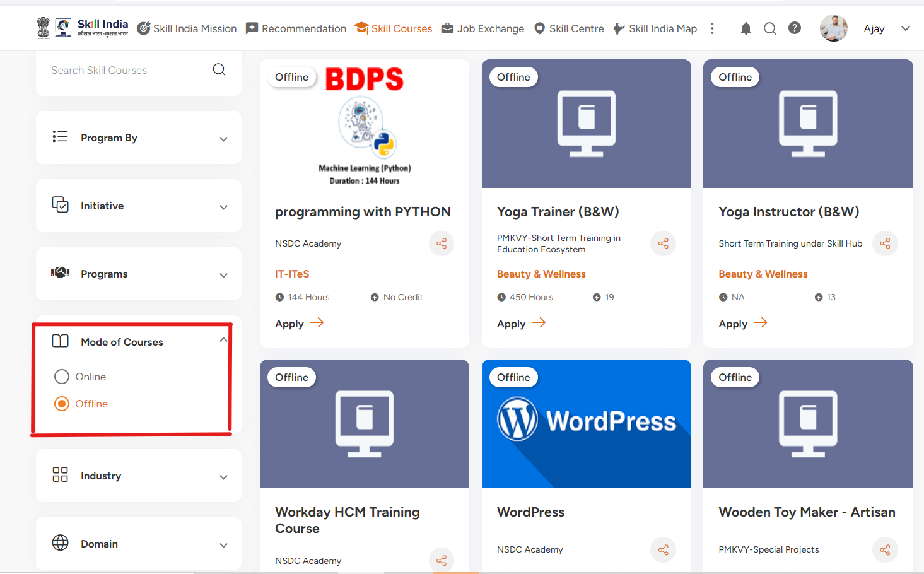Collapse the Mode of Courses section
The image size is (924, 574).
tap(223, 340)
